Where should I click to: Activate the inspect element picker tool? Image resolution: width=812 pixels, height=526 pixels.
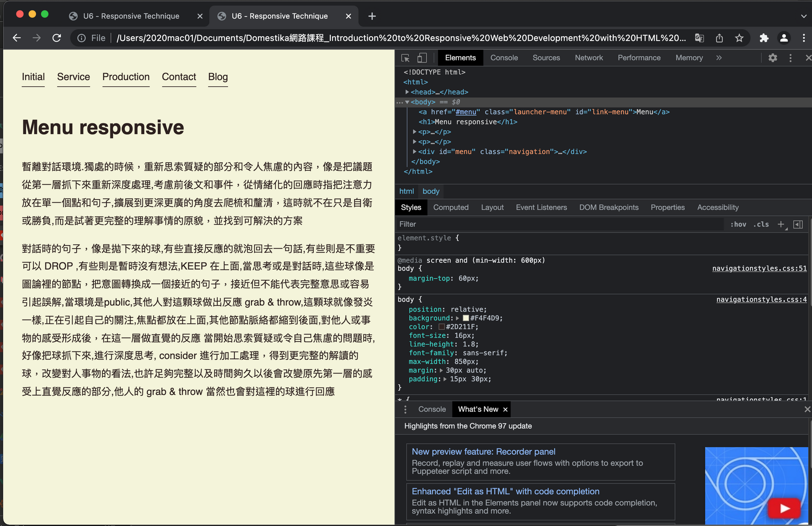(x=405, y=58)
